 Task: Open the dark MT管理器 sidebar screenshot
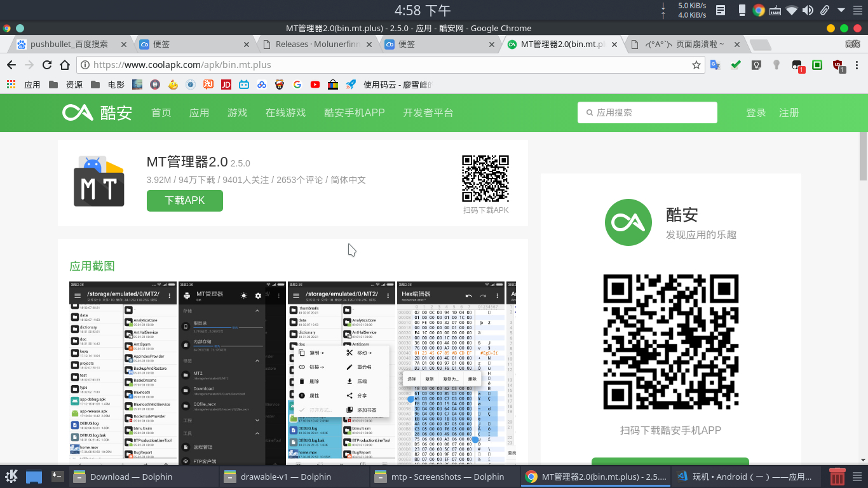pyautogui.click(x=233, y=372)
